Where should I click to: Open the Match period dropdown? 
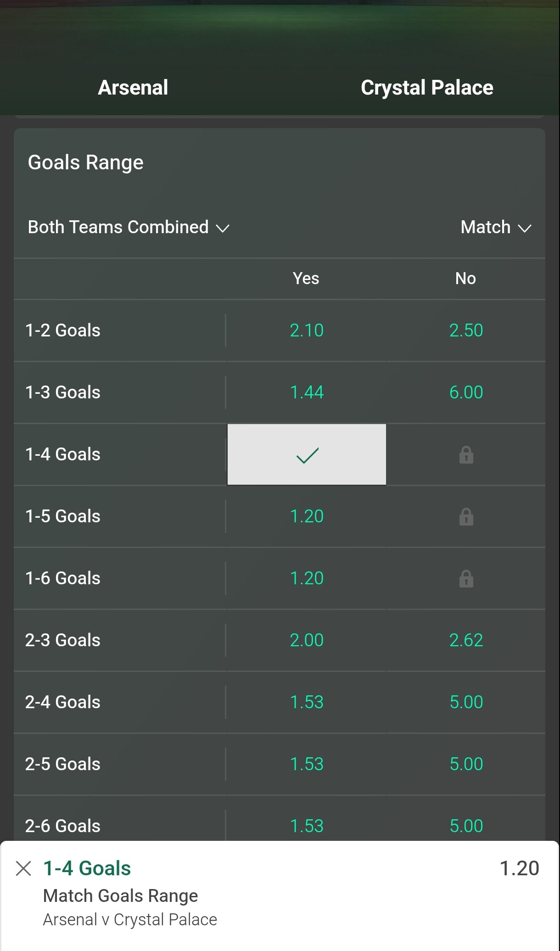[x=496, y=227]
